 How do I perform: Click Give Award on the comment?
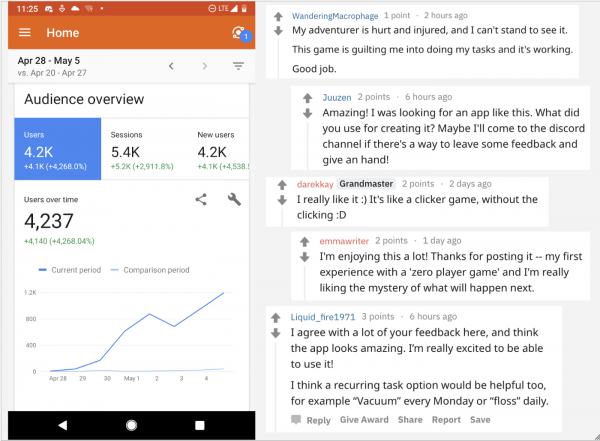tap(364, 421)
